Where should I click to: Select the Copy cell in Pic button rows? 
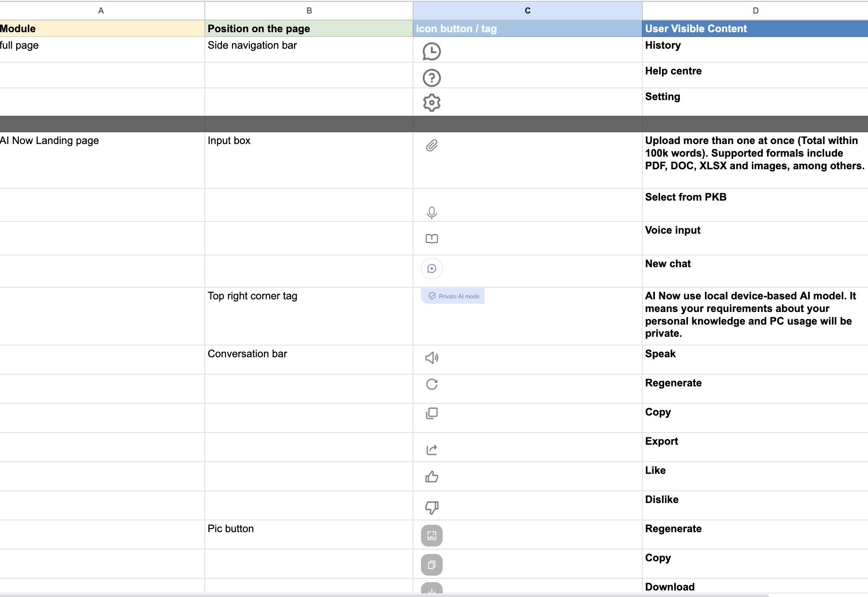pos(755,564)
